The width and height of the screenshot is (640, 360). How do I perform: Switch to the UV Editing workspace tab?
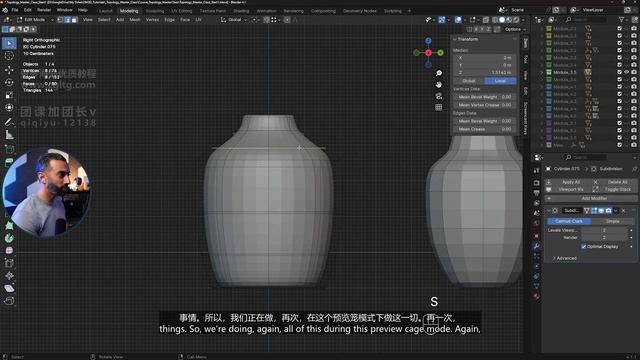[182, 11]
